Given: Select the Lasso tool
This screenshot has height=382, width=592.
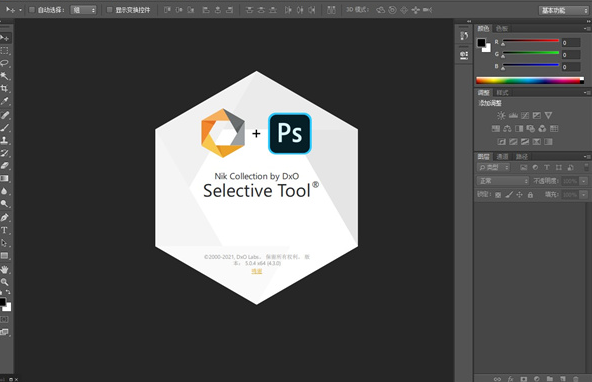Looking at the screenshot, I should coord(5,63).
